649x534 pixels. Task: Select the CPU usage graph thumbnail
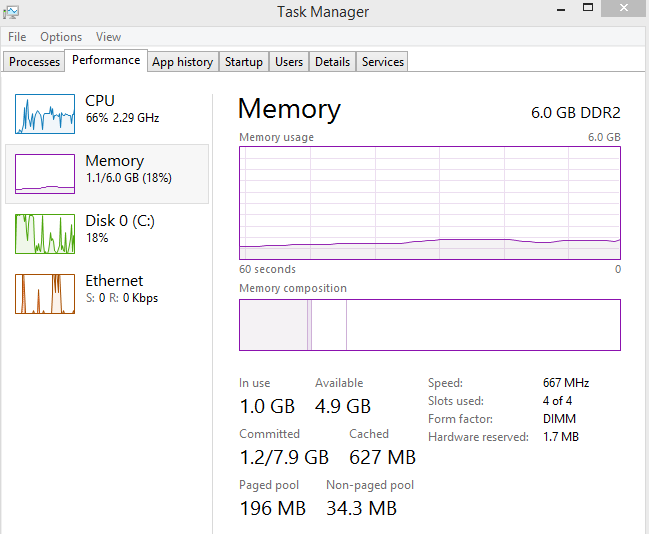[45, 114]
